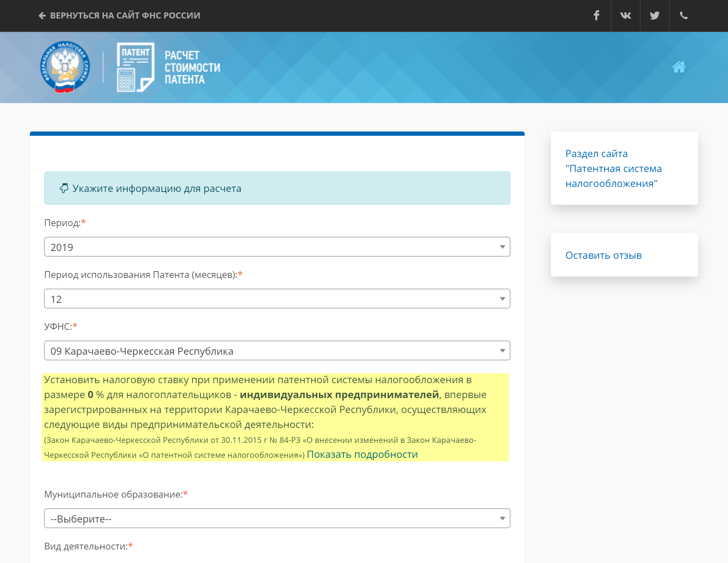
Task: Open the VK social network icon
Action: (x=625, y=15)
